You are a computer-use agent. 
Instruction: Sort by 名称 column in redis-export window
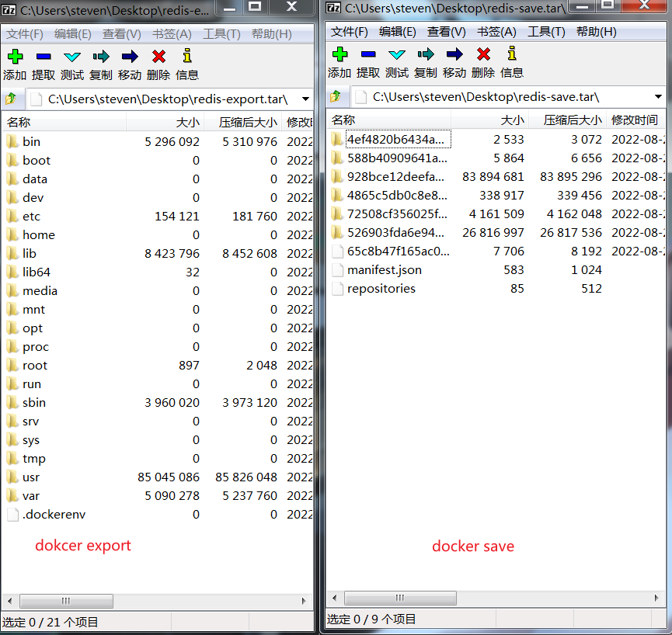(64, 123)
